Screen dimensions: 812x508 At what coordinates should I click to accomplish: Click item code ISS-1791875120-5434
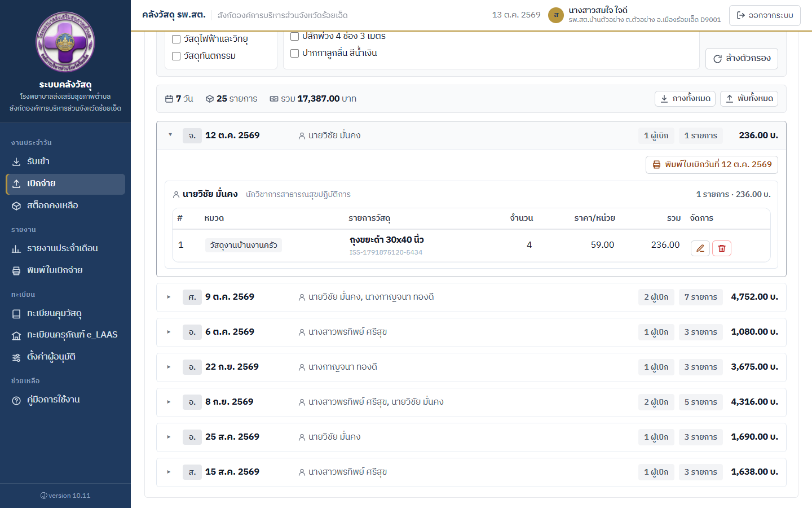pyautogui.click(x=386, y=252)
